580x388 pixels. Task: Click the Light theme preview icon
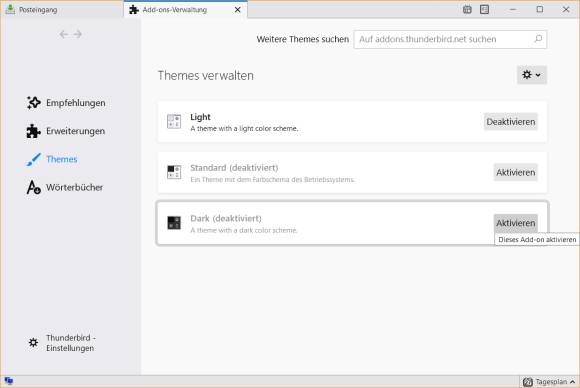[174, 121]
